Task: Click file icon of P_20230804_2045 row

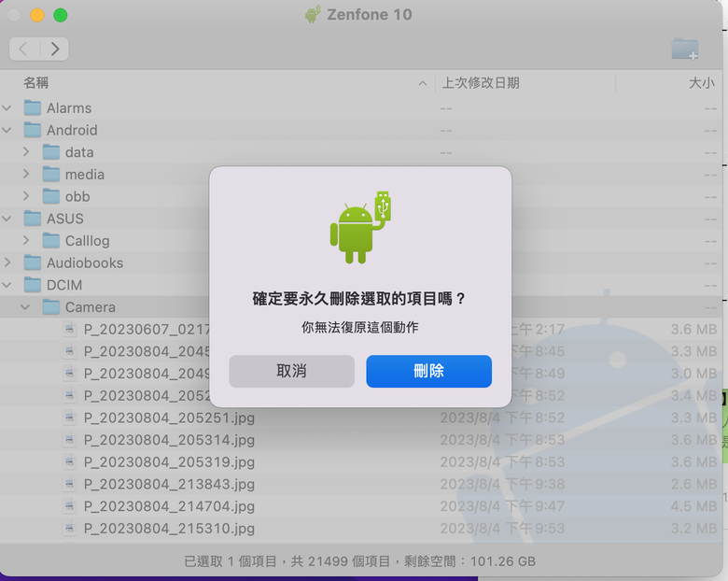Action: click(x=70, y=351)
